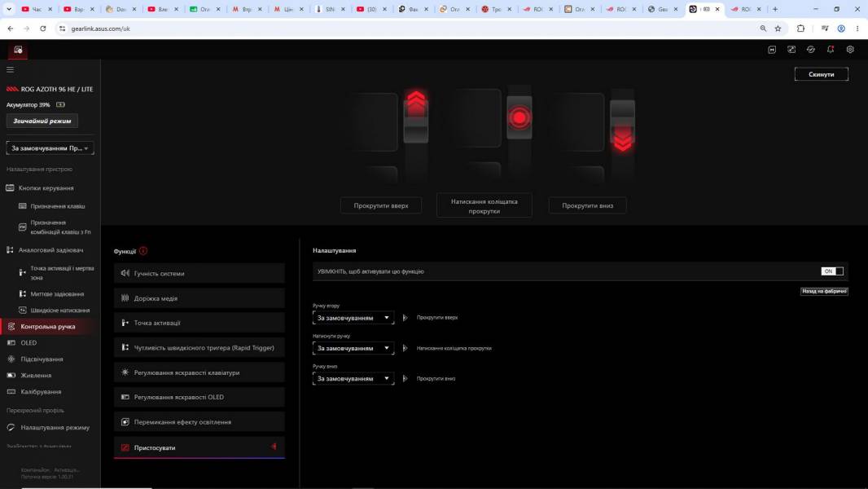
Task: Open Контрольна ручка page
Action: (x=50, y=327)
